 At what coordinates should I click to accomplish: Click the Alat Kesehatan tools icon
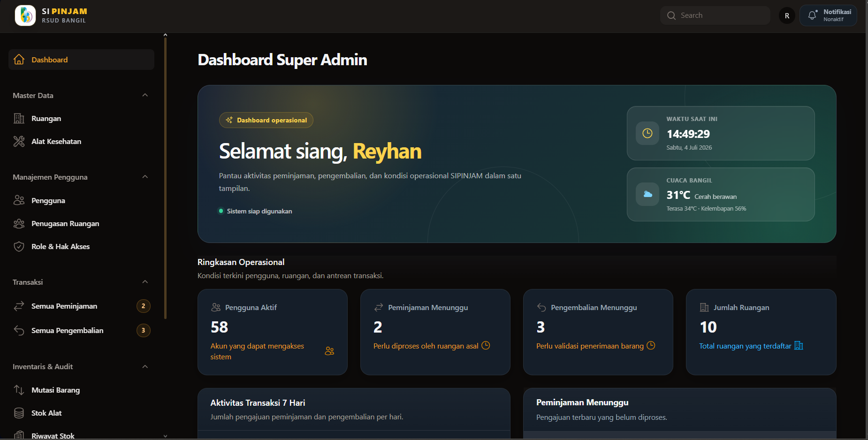tap(19, 141)
